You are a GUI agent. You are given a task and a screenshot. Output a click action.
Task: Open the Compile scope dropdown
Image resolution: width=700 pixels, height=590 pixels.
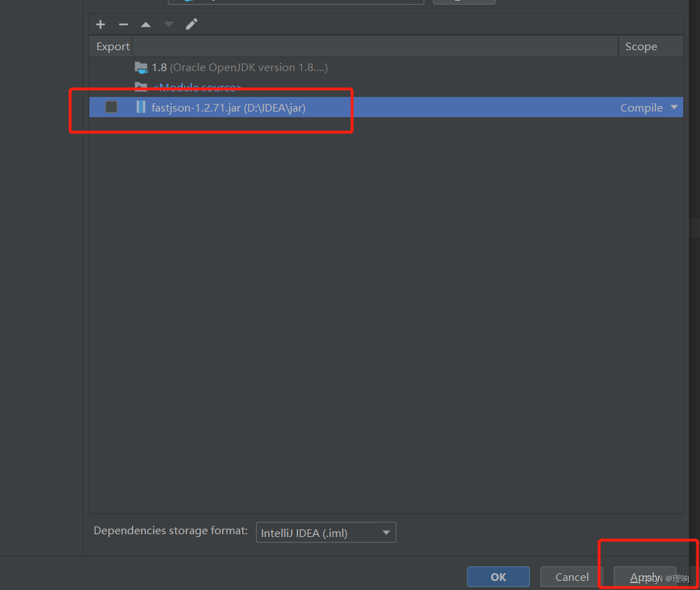pyautogui.click(x=641, y=107)
